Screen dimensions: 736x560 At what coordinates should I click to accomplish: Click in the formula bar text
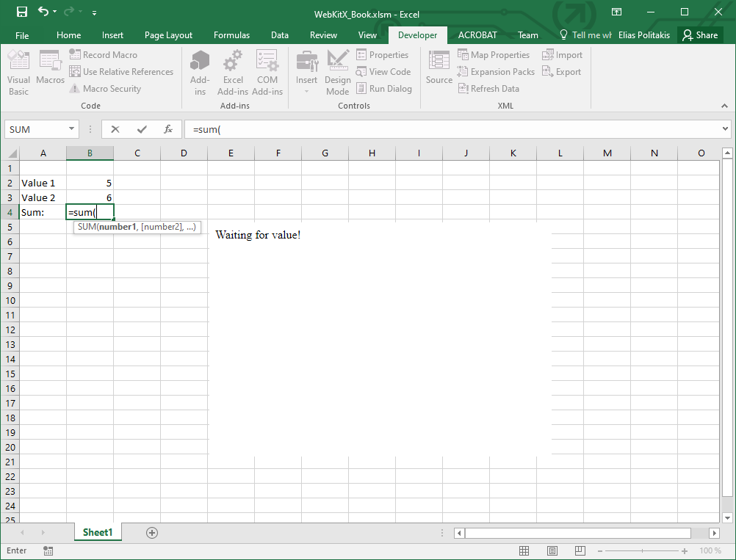(206, 129)
